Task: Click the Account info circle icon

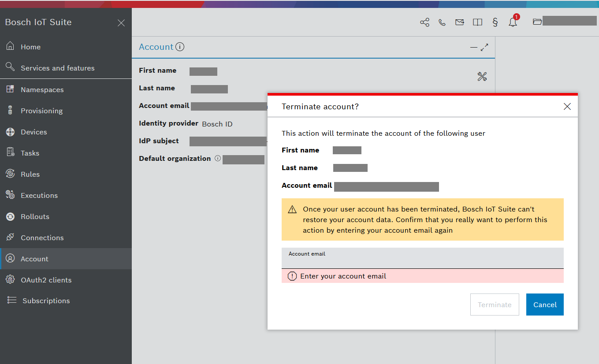Action: (180, 47)
